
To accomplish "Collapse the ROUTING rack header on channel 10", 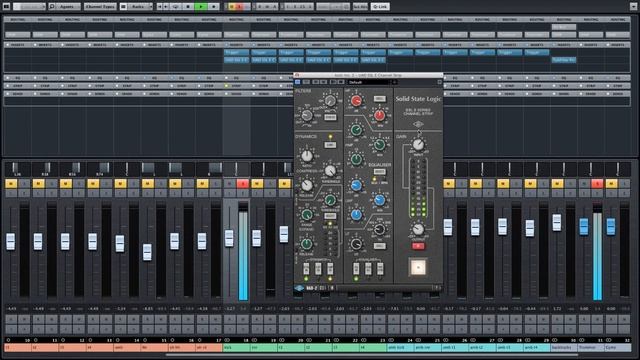I will coord(17,19).
